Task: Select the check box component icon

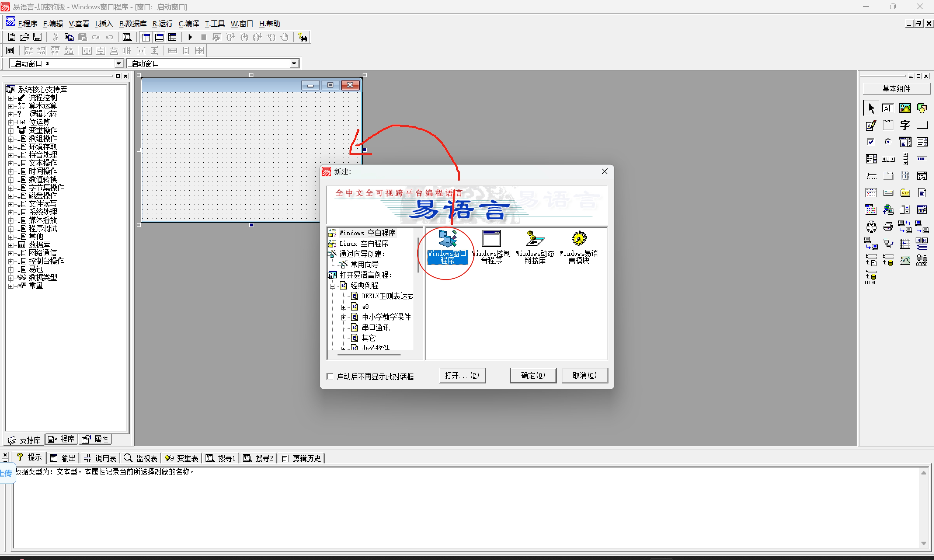Action: pyautogui.click(x=871, y=142)
